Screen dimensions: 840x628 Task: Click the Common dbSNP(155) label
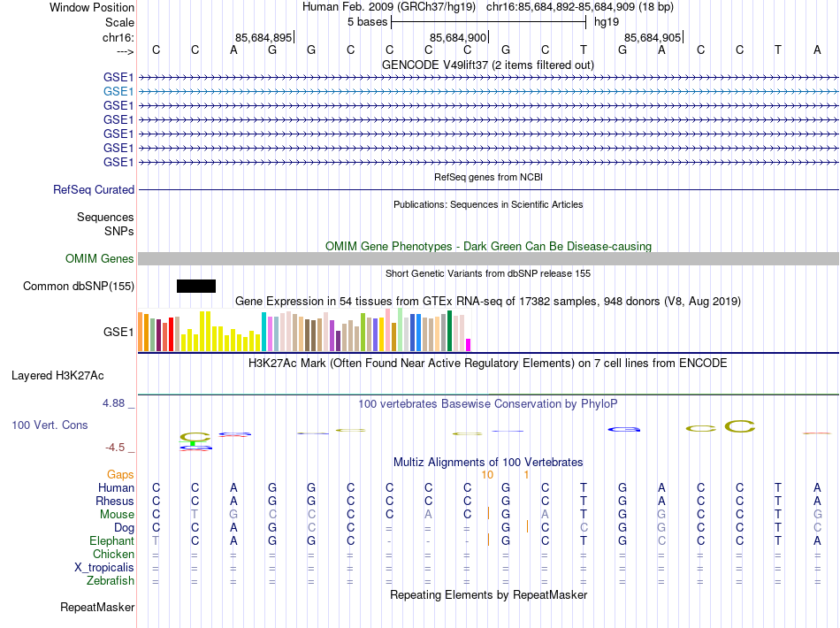tap(79, 286)
